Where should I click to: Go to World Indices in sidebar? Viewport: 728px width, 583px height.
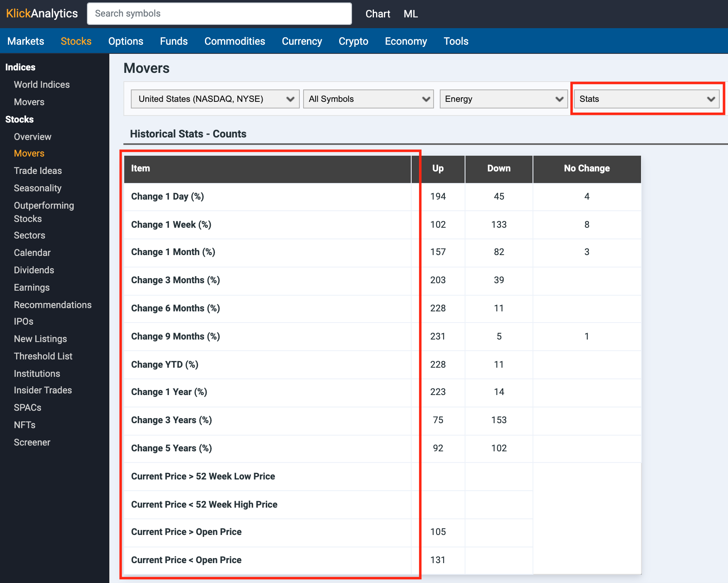coord(42,84)
